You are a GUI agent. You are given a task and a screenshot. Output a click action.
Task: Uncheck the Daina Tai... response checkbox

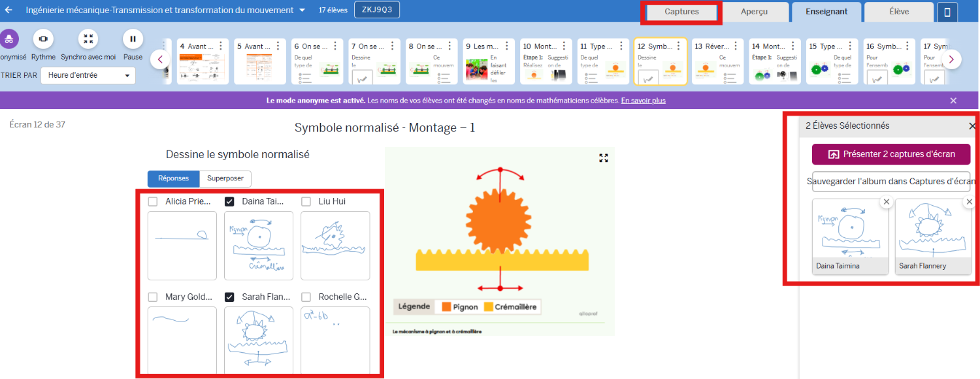(229, 202)
